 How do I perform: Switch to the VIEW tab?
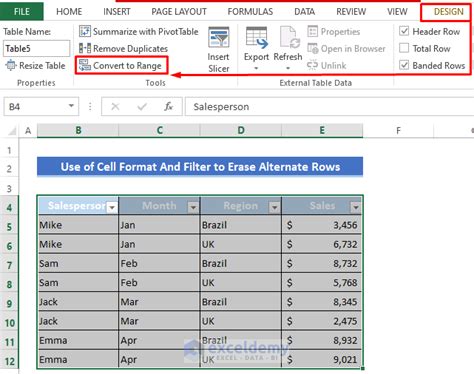point(397,12)
